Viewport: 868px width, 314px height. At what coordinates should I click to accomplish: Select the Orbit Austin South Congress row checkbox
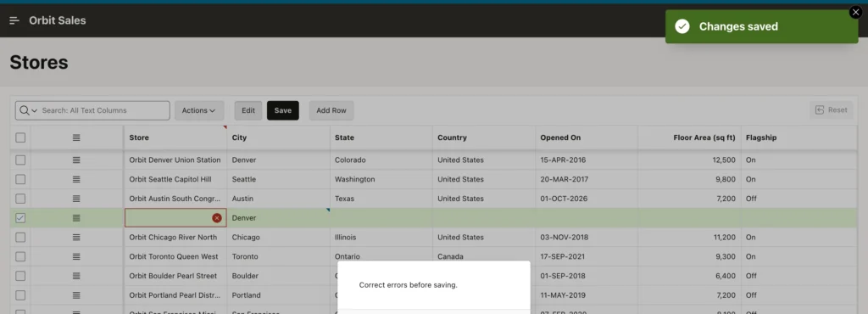(x=20, y=199)
